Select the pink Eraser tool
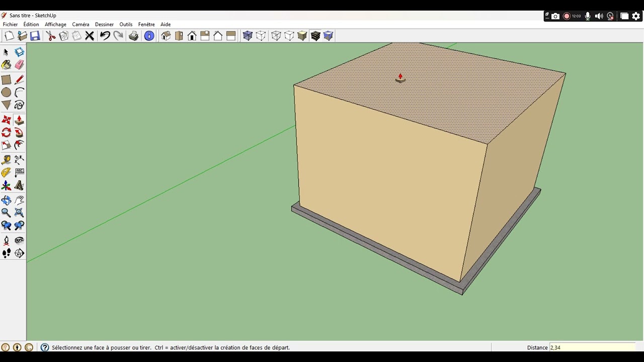 click(x=19, y=65)
